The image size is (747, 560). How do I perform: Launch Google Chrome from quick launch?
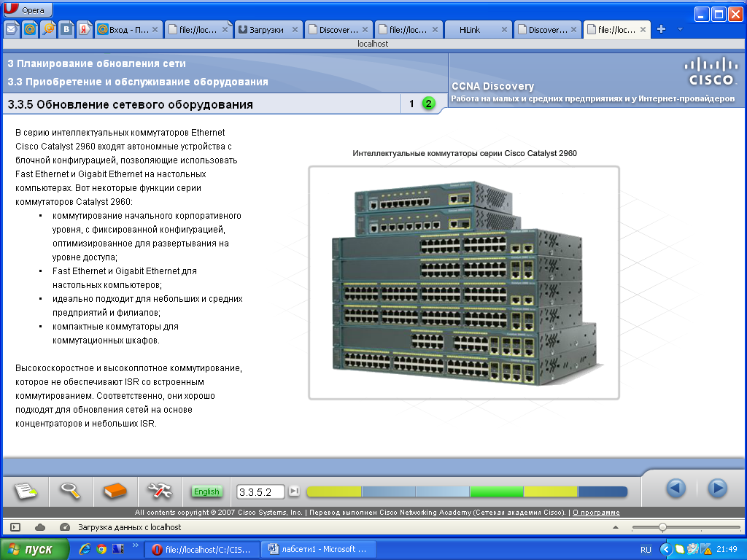101,549
